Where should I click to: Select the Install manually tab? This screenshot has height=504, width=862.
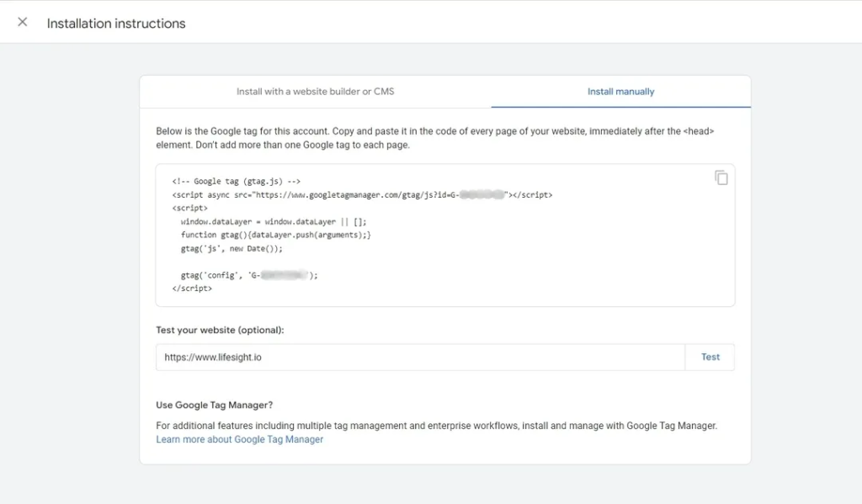(x=620, y=91)
